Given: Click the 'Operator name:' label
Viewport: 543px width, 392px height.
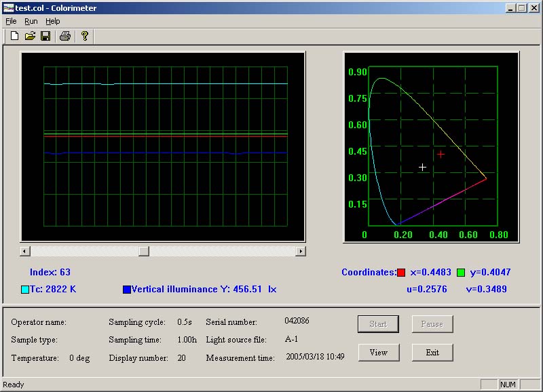Looking at the screenshot, I should coord(39,322).
